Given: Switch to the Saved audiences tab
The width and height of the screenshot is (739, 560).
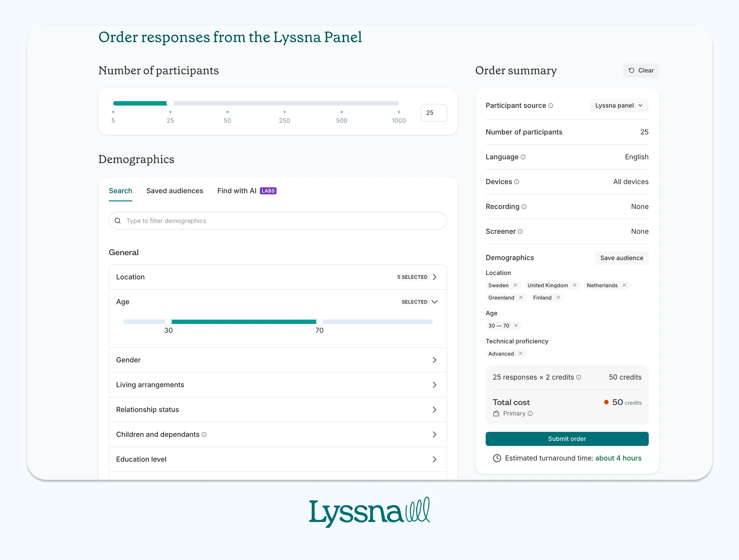Looking at the screenshot, I should [175, 191].
